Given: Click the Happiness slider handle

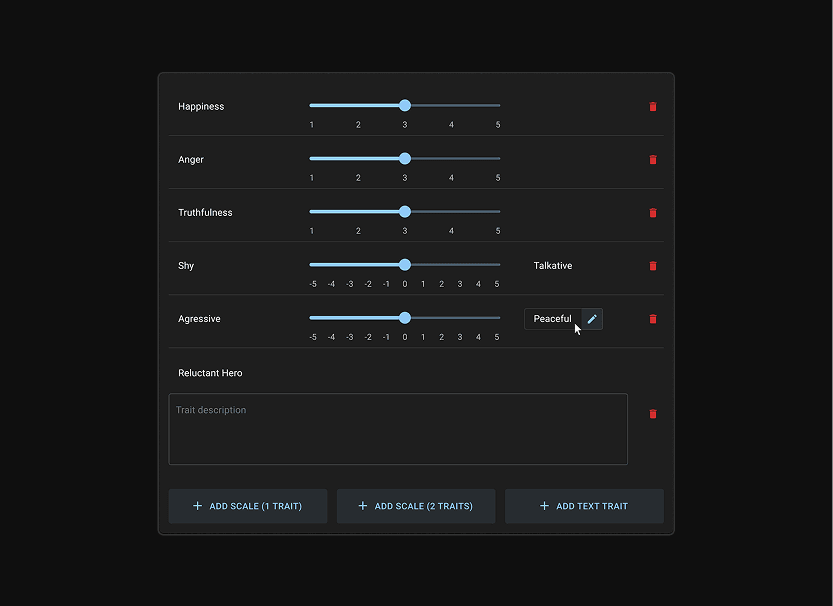Looking at the screenshot, I should (x=405, y=105).
